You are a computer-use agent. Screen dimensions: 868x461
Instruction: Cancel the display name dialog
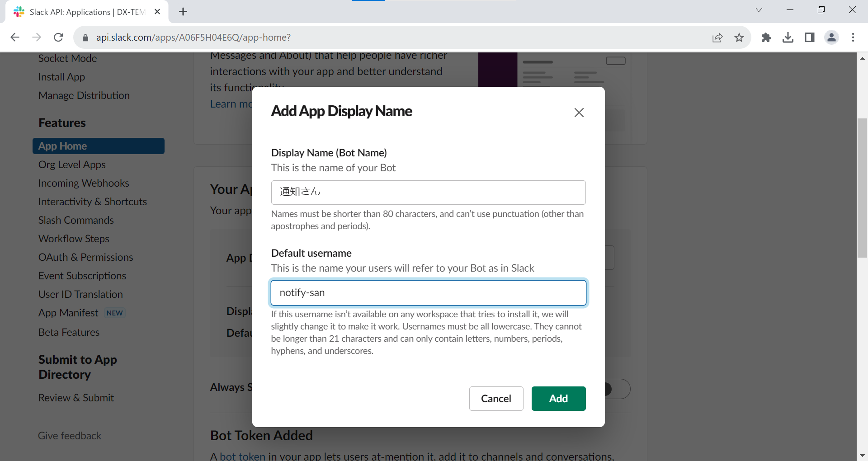496,399
